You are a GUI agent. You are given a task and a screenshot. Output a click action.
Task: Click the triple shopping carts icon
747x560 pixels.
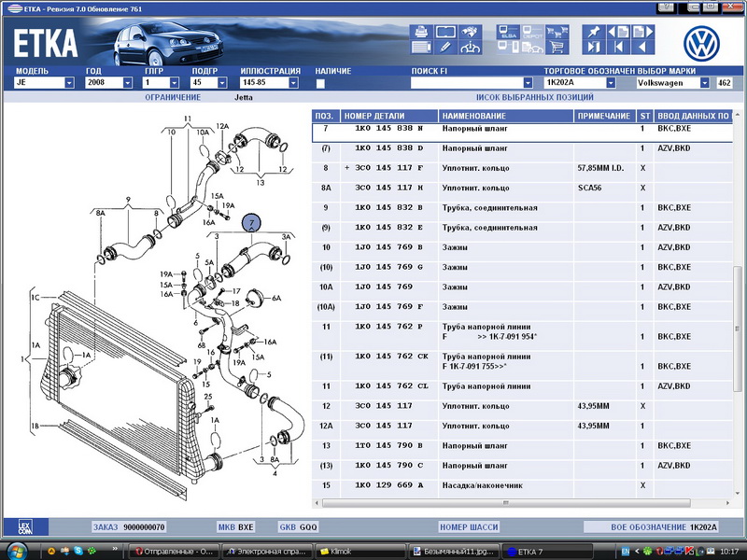click(x=557, y=33)
